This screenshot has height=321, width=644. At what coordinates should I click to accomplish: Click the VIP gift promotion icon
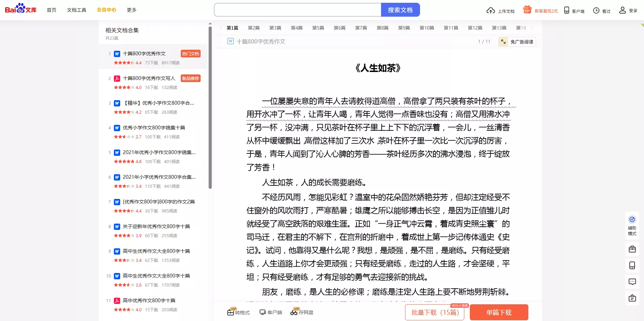pyautogui.click(x=527, y=10)
